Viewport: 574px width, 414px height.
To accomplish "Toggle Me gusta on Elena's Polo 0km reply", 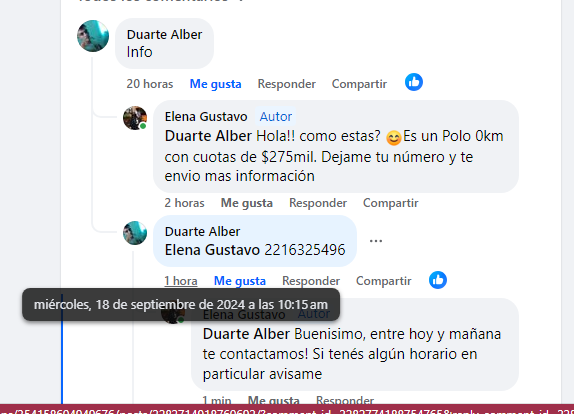I will pyautogui.click(x=247, y=203).
